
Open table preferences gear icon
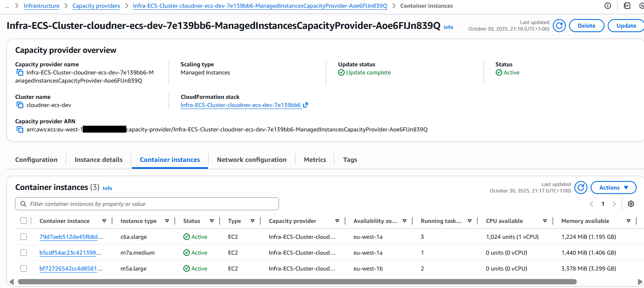pos(631,204)
